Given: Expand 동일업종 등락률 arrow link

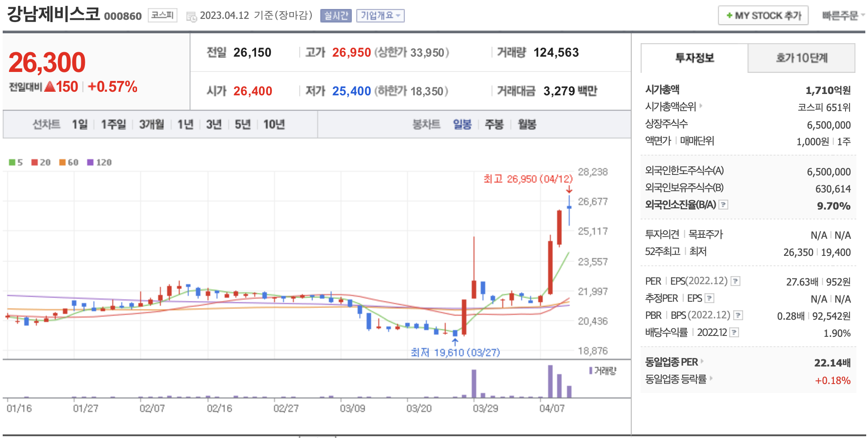Looking at the screenshot, I should (x=711, y=379).
